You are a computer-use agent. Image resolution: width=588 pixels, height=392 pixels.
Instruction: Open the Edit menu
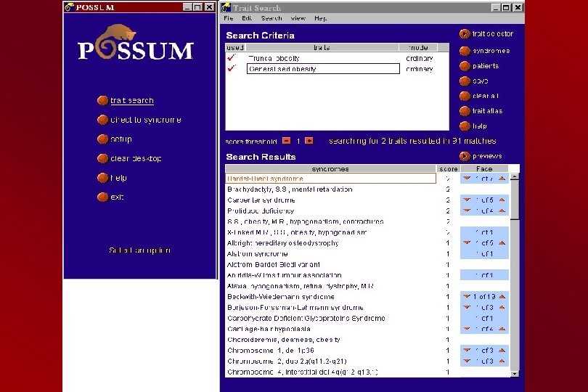247,18
